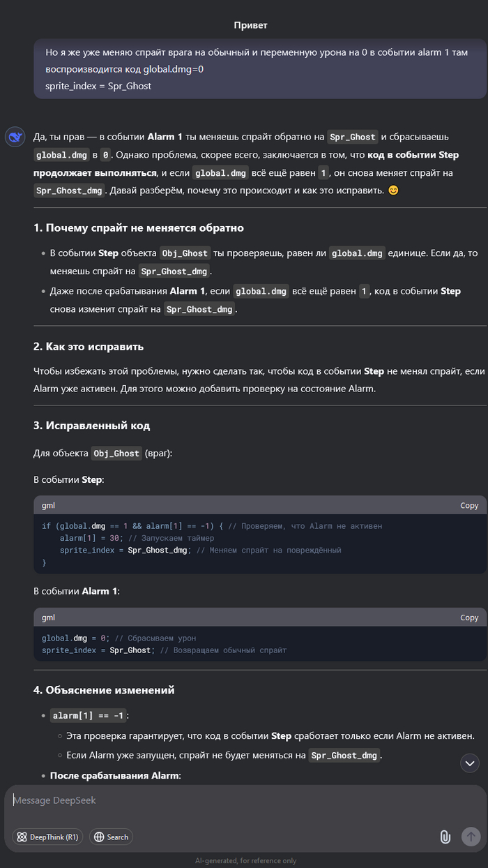This screenshot has width=488, height=868.
Task: Copy the Alarm 1 event gml code
Action: (469, 618)
